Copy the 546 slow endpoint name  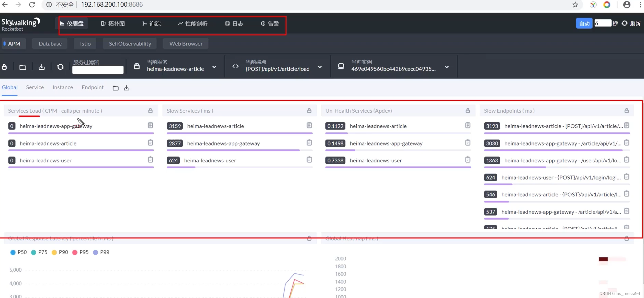pyautogui.click(x=626, y=194)
